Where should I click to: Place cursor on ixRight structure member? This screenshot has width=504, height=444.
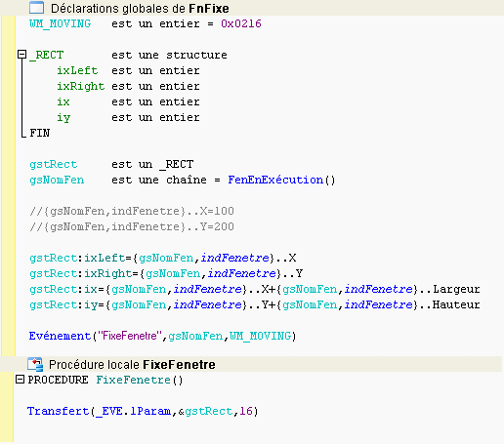pos(81,86)
